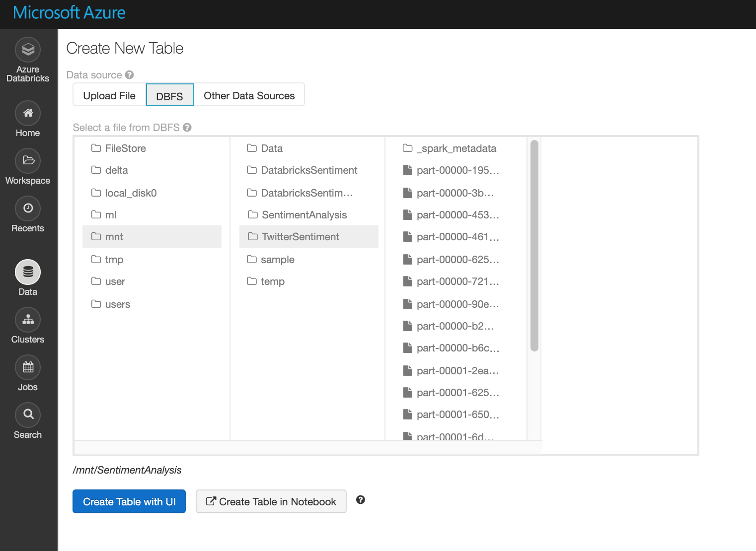
Task: Click the file list vertical scrollbar
Action: tap(534, 246)
